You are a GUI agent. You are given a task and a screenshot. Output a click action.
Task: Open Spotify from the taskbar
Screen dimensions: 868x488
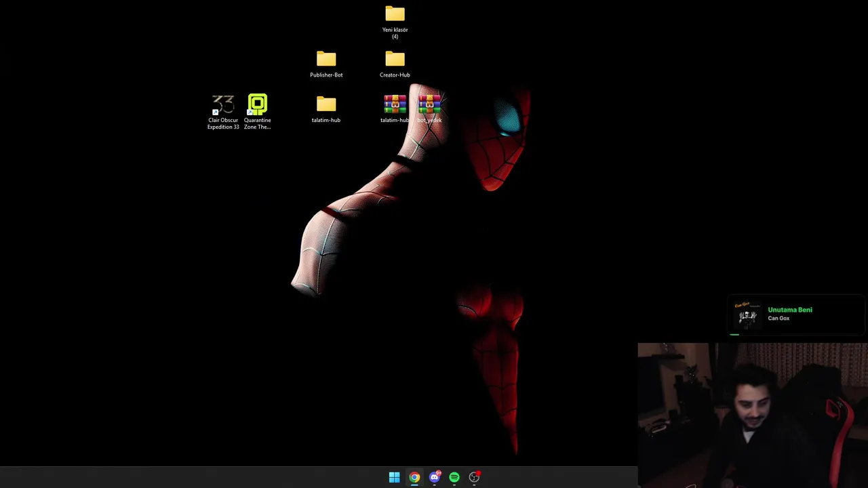[454, 477]
